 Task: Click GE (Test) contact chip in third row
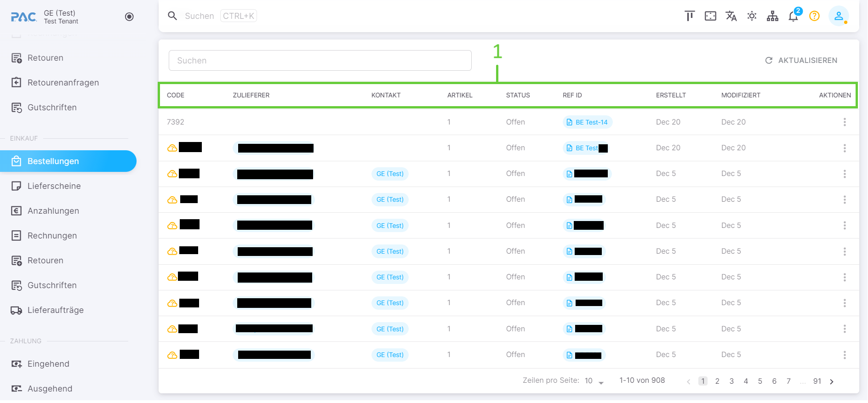pyautogui.click(x=390, y=174)
